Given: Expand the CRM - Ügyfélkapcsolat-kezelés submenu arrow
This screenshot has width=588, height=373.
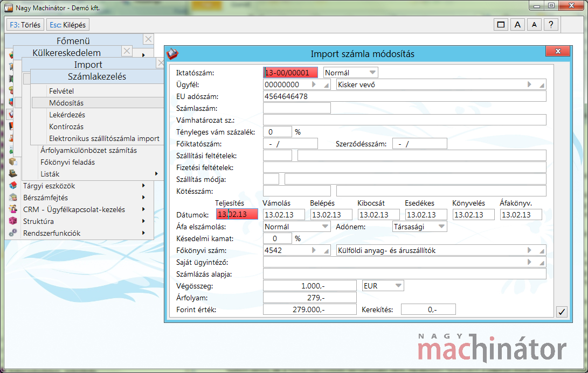Looking at the screenshot, I should pos(143,209).
